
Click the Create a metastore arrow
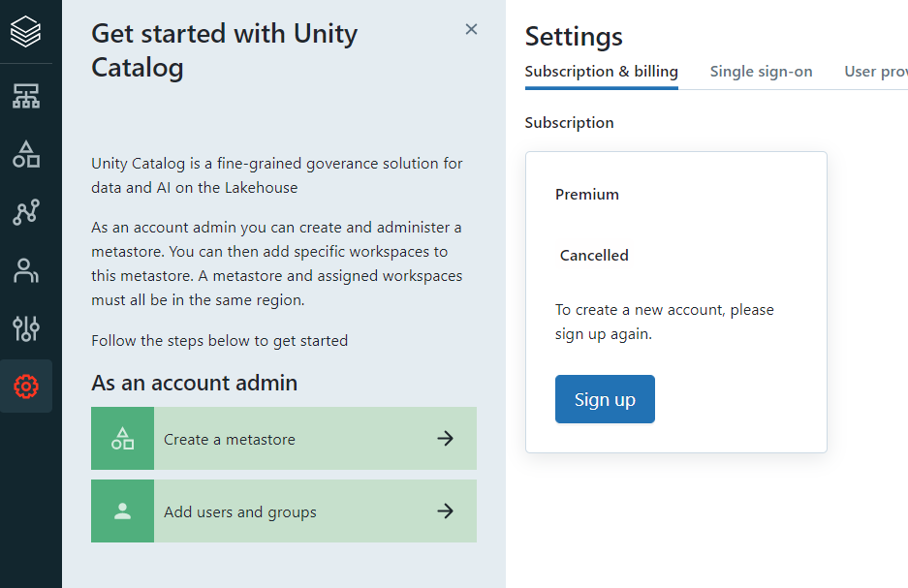[445, 438]
